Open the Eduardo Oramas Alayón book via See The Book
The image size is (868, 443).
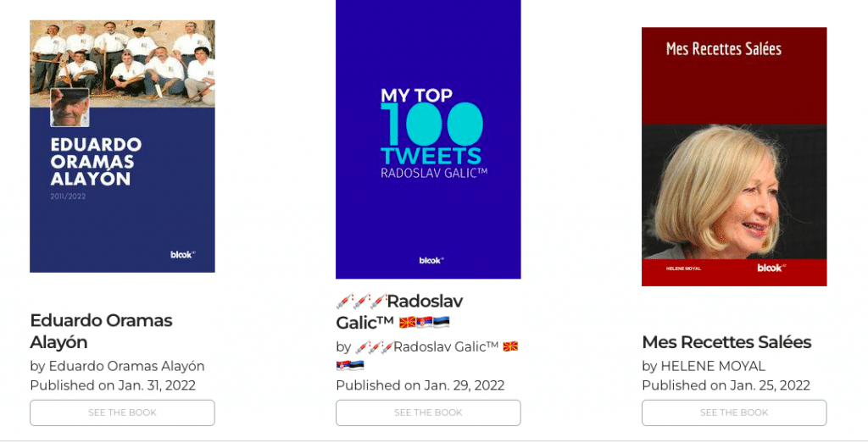(122, 413)
